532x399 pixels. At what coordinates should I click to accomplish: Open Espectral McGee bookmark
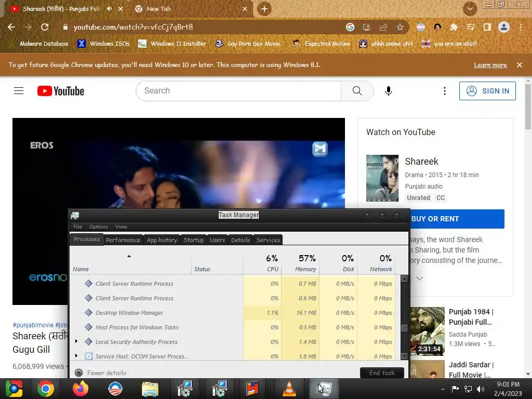(x=321, y=44)
